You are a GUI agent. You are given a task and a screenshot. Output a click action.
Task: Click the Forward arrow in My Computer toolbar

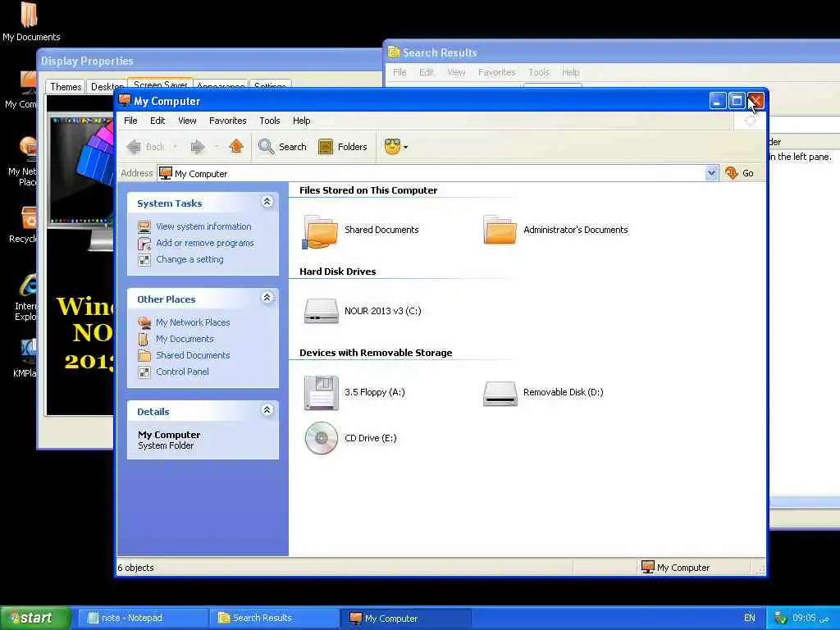pos(198,147)
